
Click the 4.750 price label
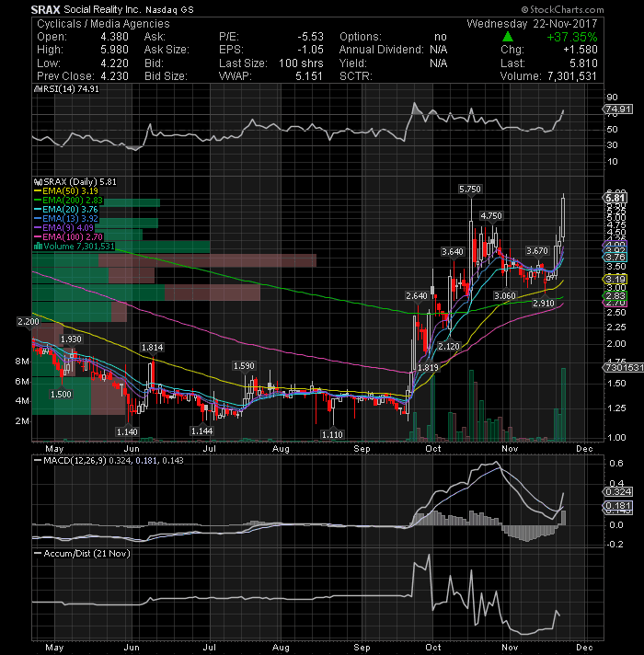tap(491, 216)
